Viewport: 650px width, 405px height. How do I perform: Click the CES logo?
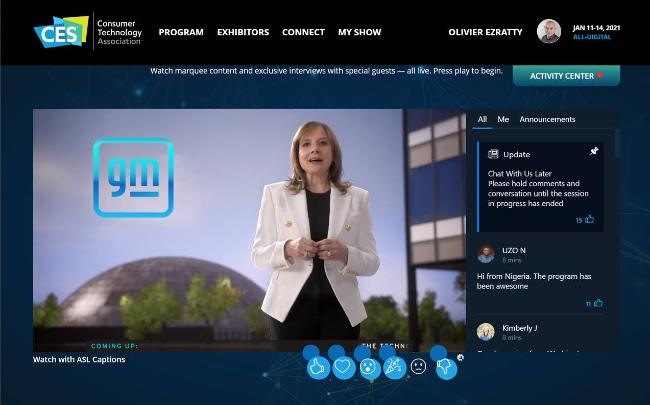click(x=61, y=32)
